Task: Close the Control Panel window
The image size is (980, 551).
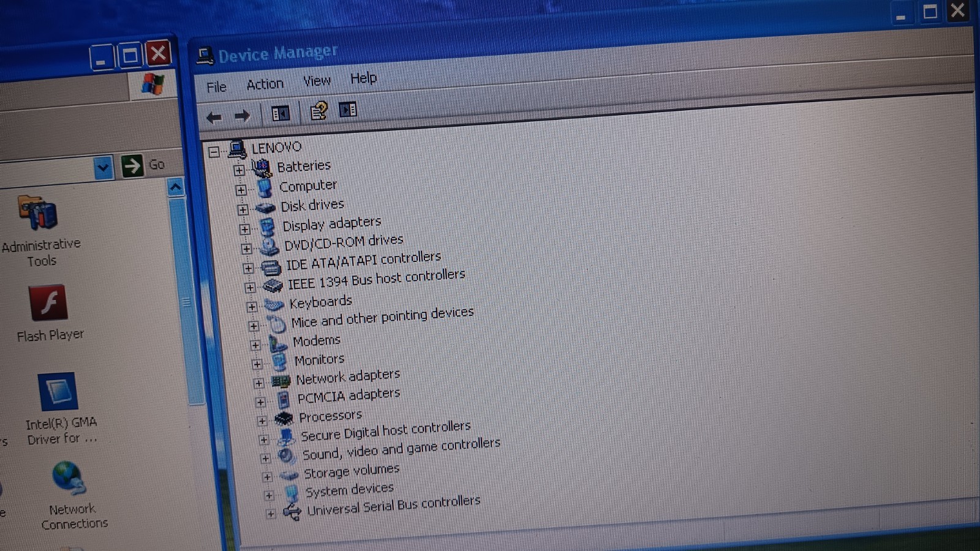Action: point(159,54)
